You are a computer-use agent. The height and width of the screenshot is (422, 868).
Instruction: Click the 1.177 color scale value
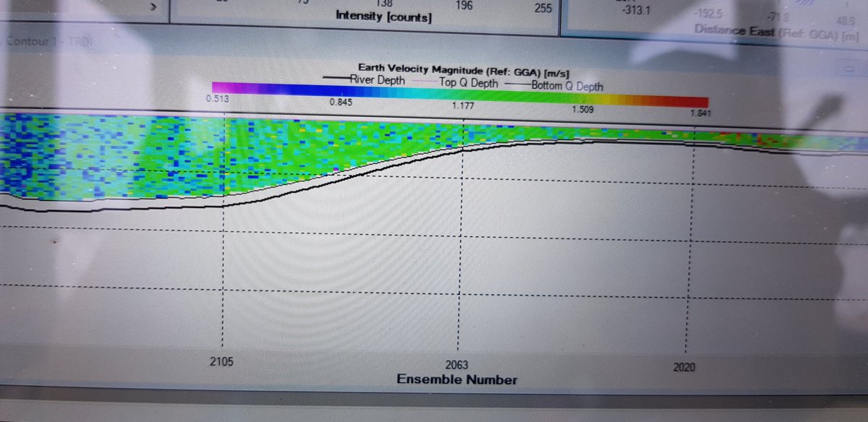point(462,107)
